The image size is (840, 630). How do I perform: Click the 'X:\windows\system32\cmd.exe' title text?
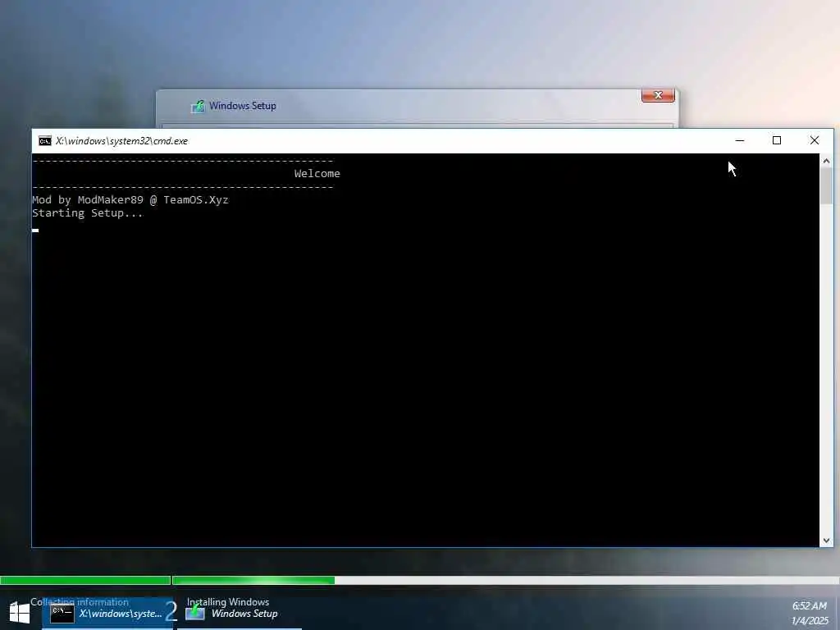121,141
